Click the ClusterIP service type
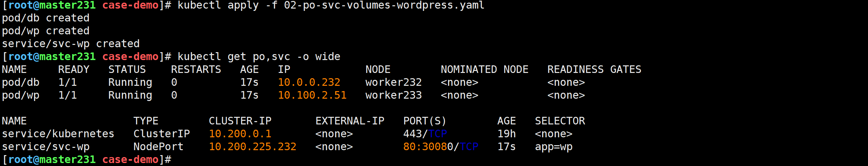 pyautogui.click(x=161, y=134)
